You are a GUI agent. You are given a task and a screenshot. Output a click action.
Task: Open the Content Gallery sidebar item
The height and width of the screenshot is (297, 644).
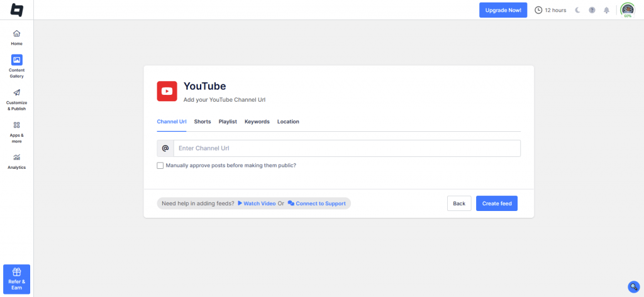17,67
